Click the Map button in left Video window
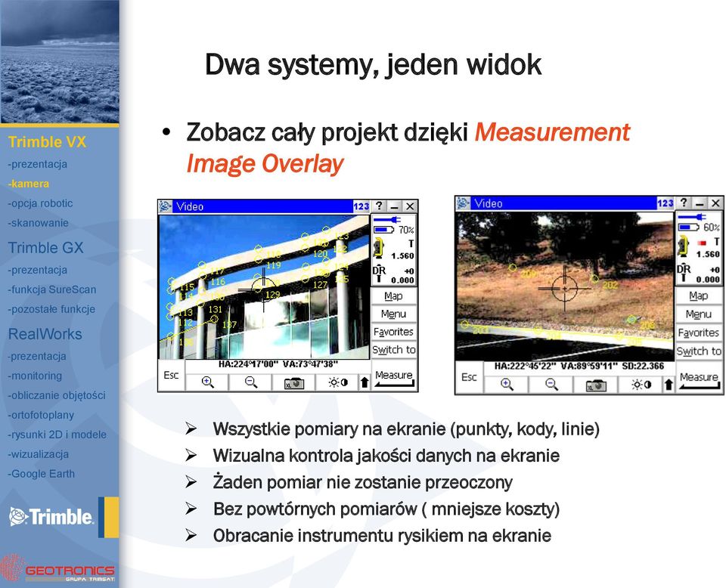The height and width of the screenshot is (588, 726). tap(393, 296)
